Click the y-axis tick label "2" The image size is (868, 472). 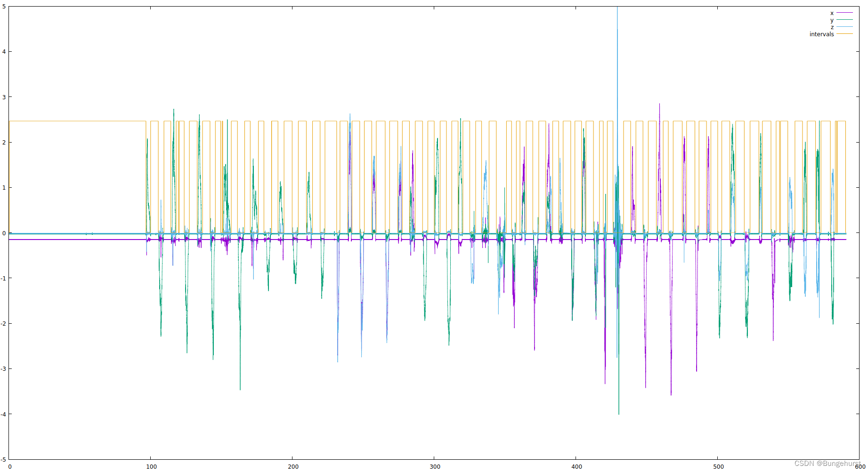pyautogui.click(x=4, y=143)
